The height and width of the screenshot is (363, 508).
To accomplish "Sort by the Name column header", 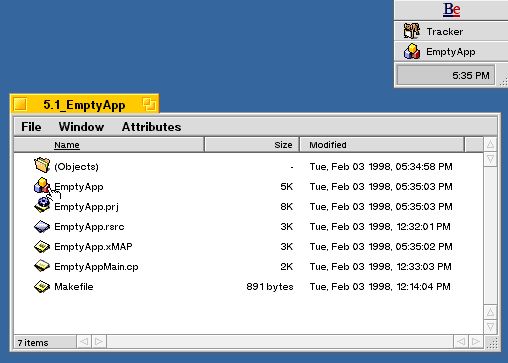I will tap(109, 145).
